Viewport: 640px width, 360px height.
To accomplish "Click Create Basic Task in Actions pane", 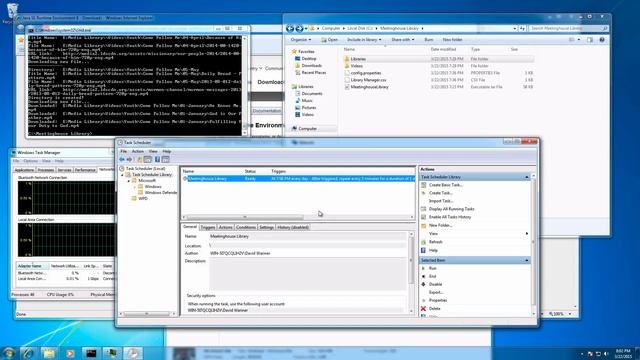I will coord(446,185).
